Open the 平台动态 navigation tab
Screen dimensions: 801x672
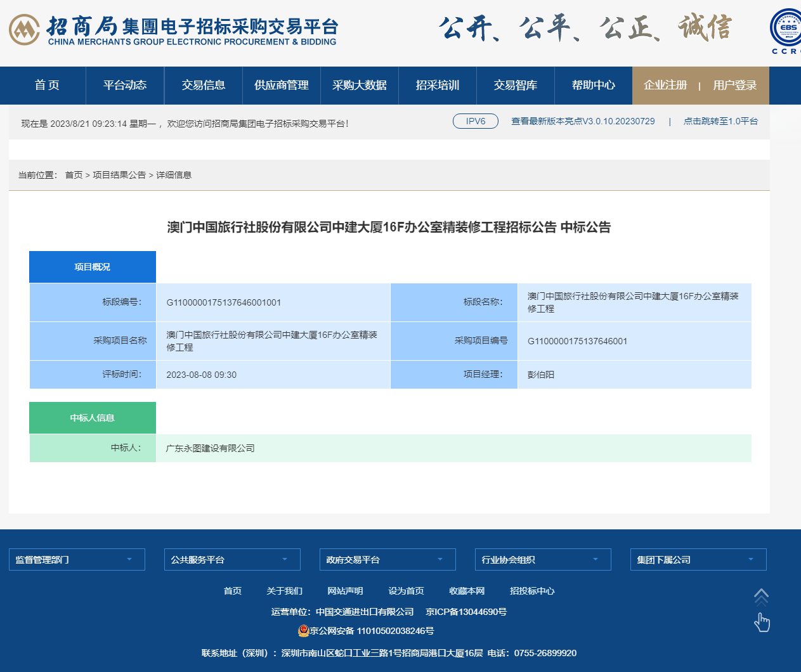coord(125,85)
